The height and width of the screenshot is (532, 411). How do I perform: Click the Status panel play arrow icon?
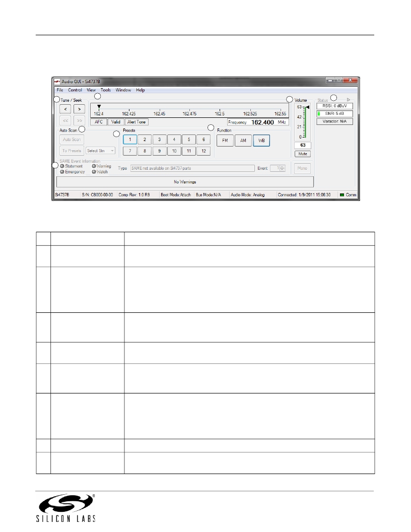click(x=348, y=100)
